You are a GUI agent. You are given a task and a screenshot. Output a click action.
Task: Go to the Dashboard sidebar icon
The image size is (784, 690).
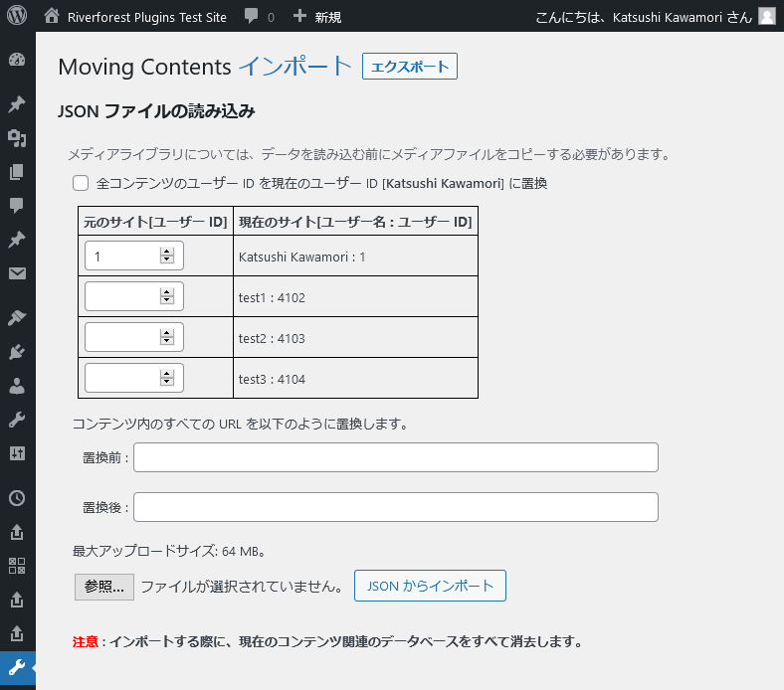coord(17,59)
